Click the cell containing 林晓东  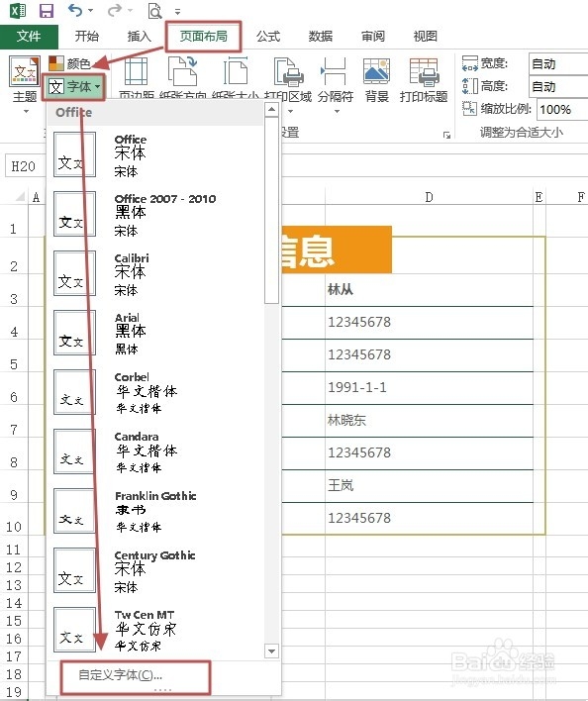[429, 420]
